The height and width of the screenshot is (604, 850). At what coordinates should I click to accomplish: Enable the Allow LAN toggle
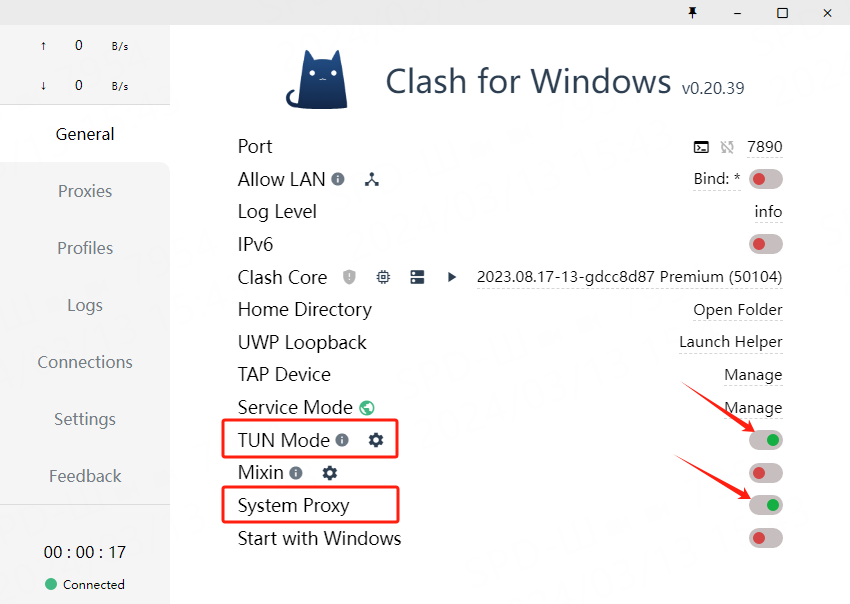click(x=765, y=179)
